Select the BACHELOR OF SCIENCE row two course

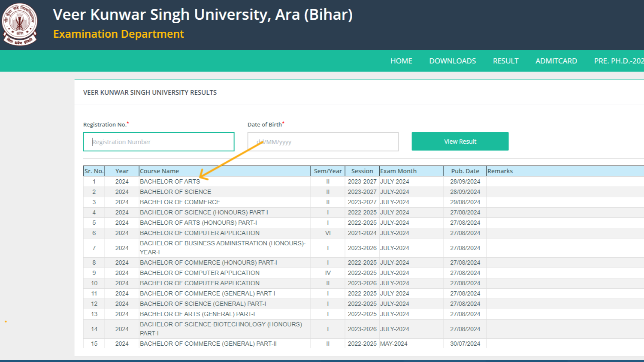point(175,192)
